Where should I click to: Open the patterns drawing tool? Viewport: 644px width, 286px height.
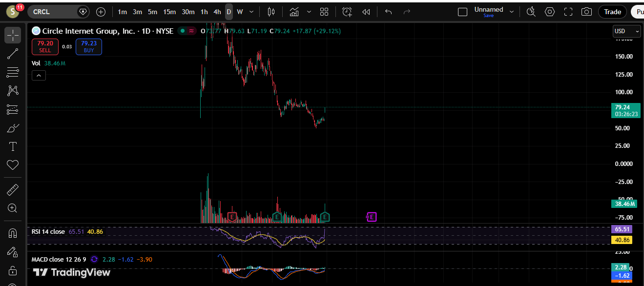click(x=13, y=91)
